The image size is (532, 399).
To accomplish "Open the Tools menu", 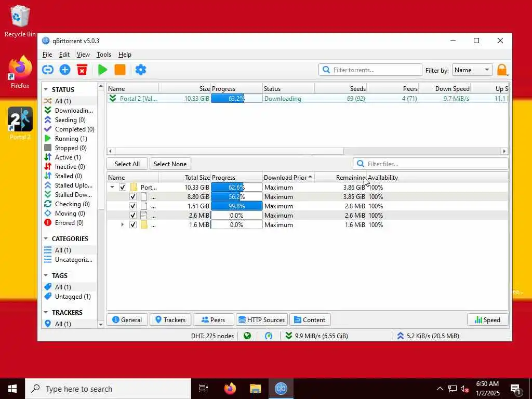I will (103, 54).
